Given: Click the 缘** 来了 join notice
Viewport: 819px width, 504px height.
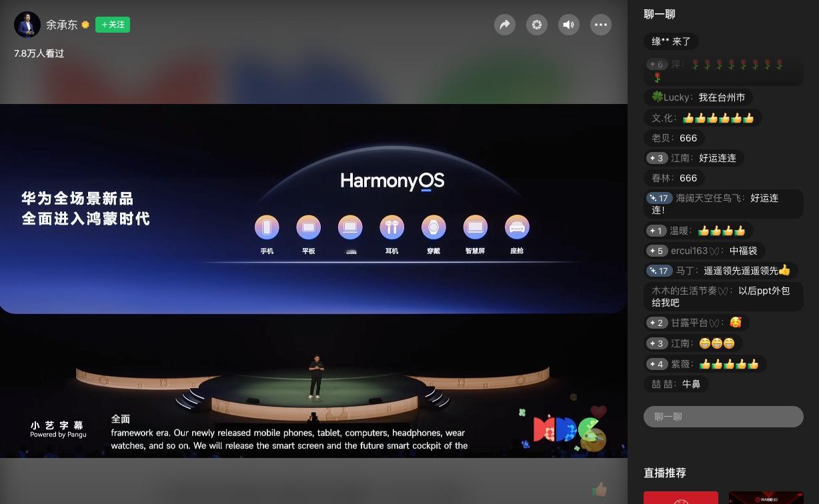Looking at the screenshot, I should coord(671,41).
